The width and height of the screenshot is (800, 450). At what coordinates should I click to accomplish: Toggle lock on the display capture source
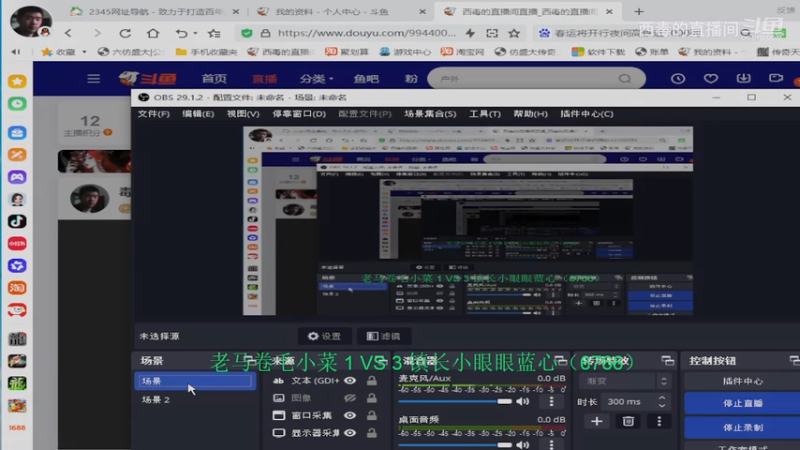372,433
